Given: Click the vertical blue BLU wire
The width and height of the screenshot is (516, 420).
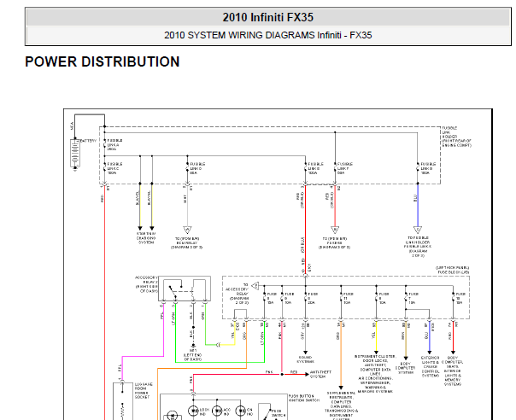Looking at the screenshot, I should tap(418, 205).
